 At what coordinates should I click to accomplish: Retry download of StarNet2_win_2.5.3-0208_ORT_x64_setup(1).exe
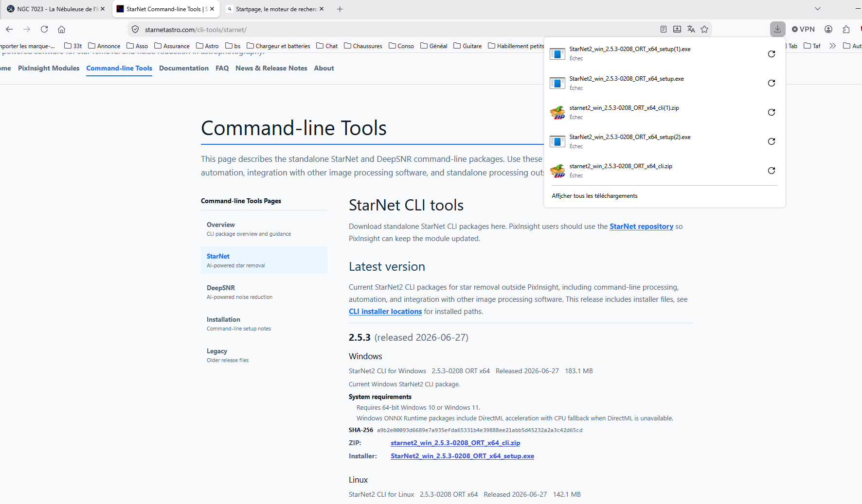click(x=772, y=54)
